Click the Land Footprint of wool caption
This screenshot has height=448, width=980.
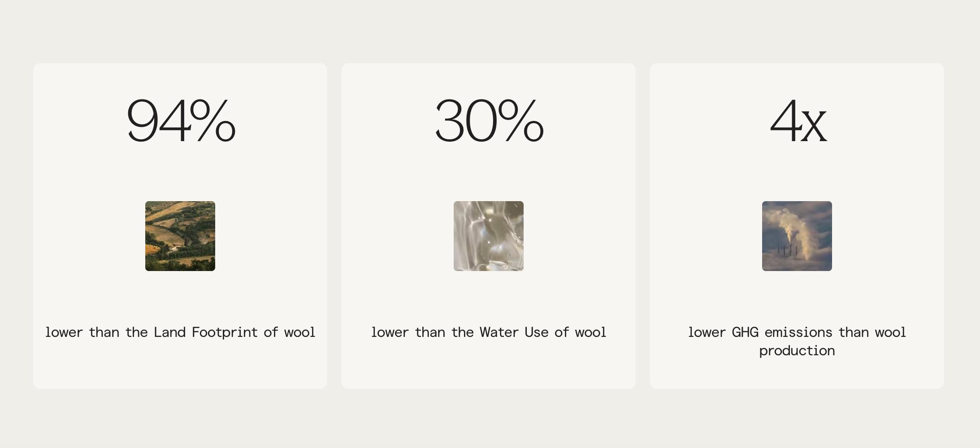(x=180, y=332)
